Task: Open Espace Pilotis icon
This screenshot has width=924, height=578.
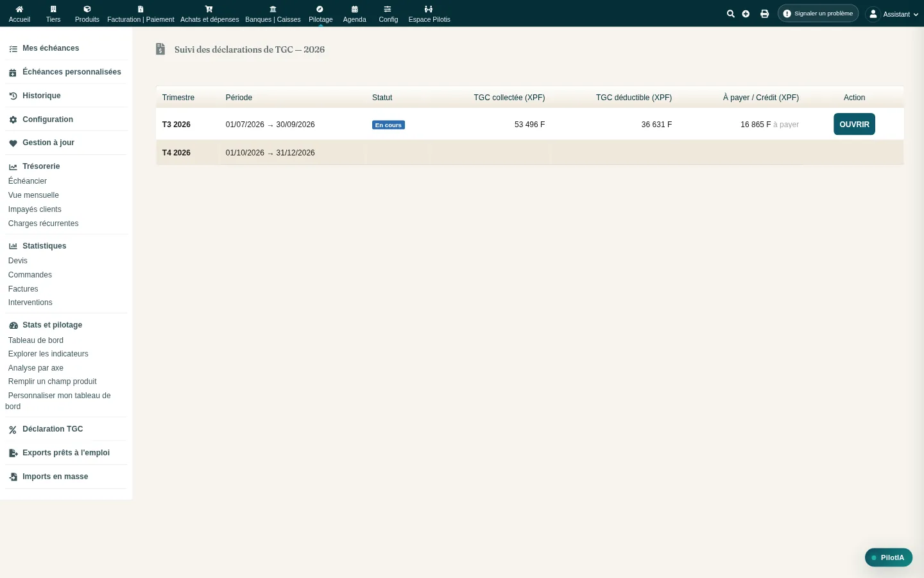Action: [x=429, y=9]
